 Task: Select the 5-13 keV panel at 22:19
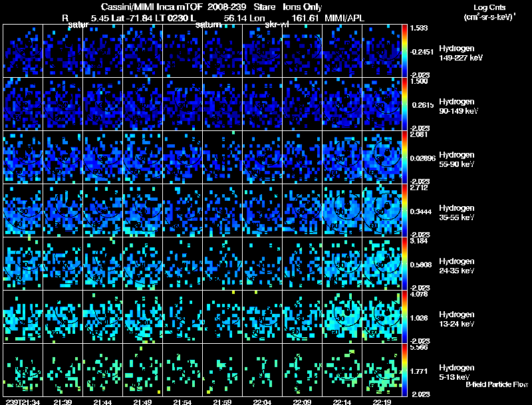point(382,370)
